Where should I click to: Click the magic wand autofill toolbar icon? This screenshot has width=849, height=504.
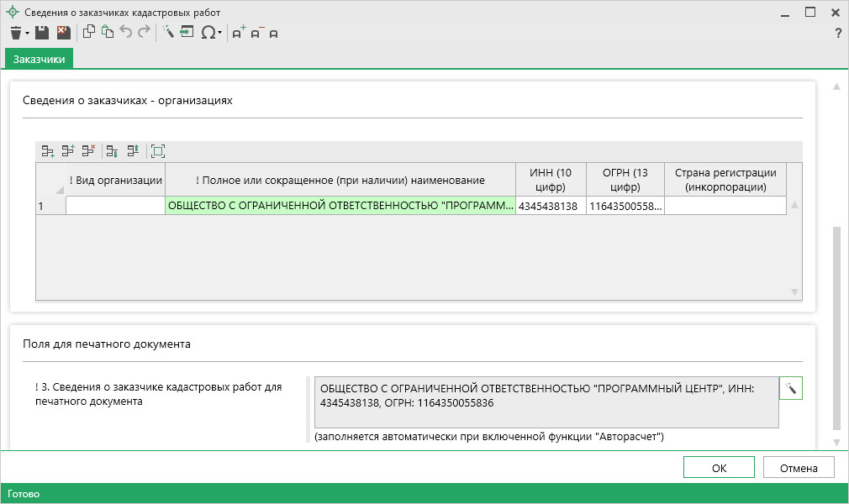coord(167,33)
